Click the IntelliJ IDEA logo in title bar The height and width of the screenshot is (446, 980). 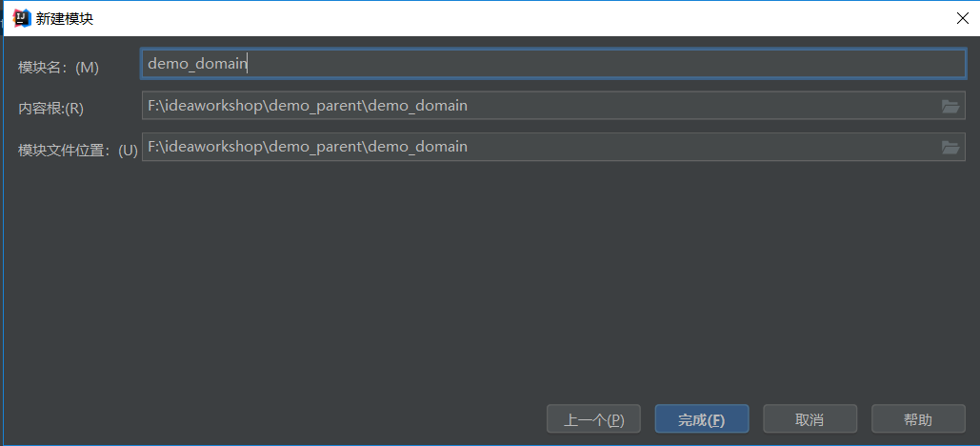tap(22, 18)
